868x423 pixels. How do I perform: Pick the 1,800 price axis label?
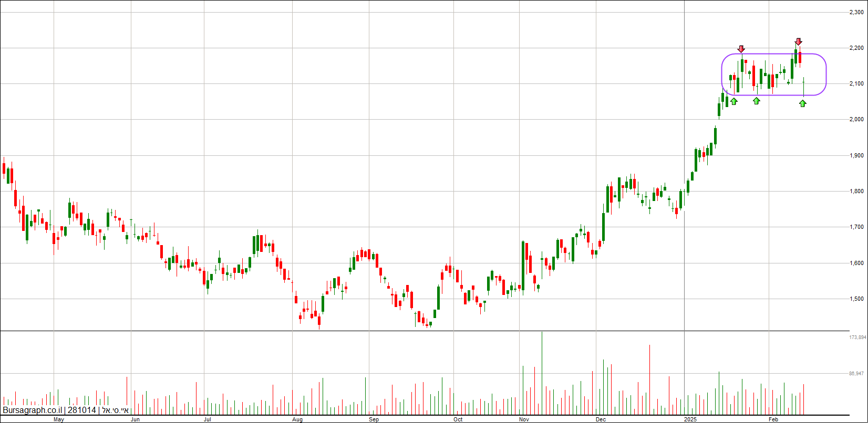click(x=856, y=191)
